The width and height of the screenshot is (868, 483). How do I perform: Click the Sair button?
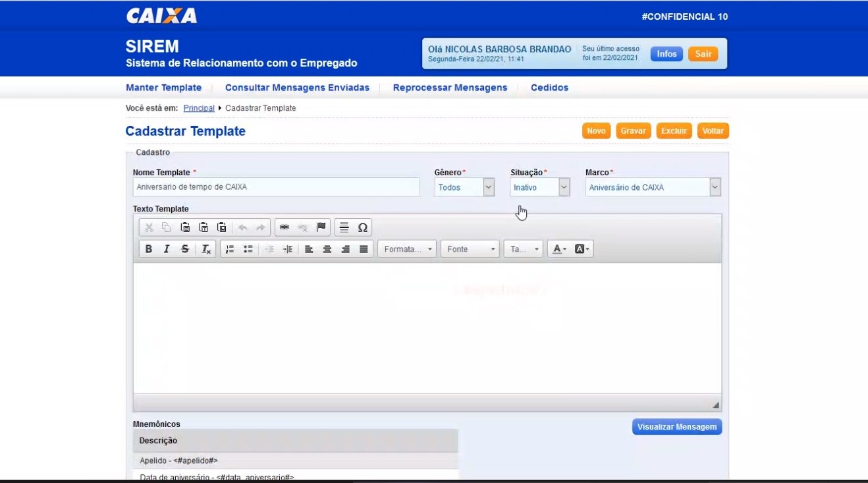pos(703,54)
